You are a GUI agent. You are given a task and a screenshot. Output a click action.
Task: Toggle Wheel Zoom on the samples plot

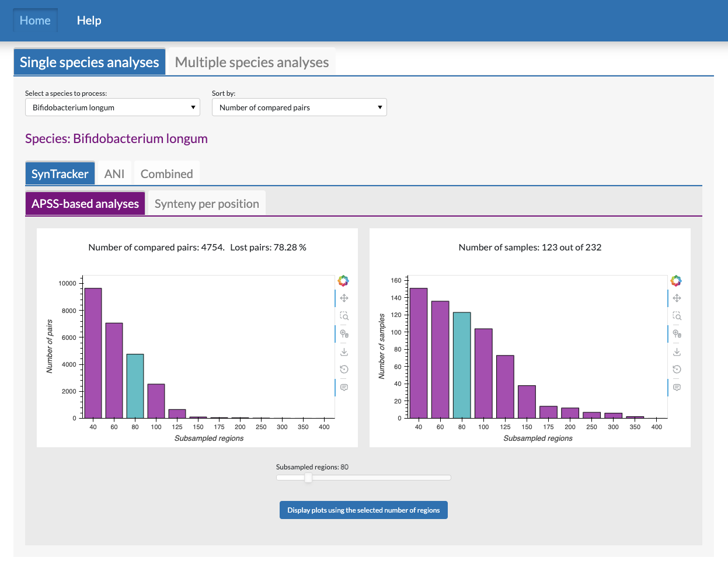click(x=677, y=334)
